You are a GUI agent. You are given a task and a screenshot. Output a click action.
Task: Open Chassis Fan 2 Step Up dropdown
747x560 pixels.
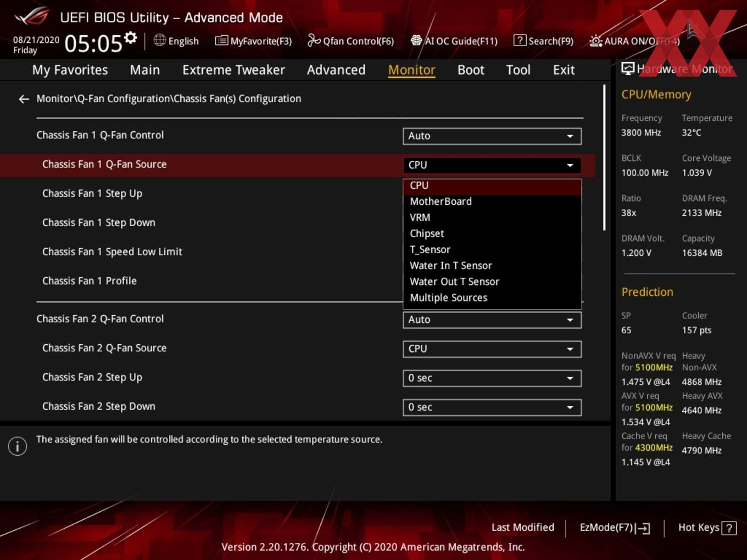pos(492,378)
